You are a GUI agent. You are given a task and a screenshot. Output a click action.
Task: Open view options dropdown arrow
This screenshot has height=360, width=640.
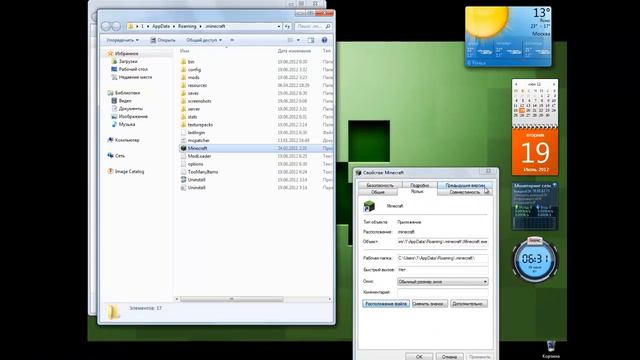tap(298, 40)
